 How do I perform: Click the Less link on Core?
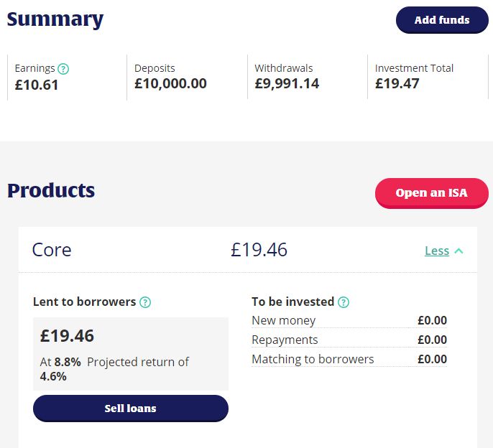point(437,251)
